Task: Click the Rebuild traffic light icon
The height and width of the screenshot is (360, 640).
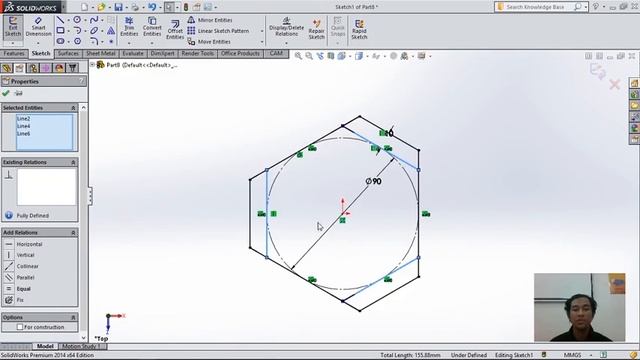Action: pyautogui.click(x=186, y=7)
